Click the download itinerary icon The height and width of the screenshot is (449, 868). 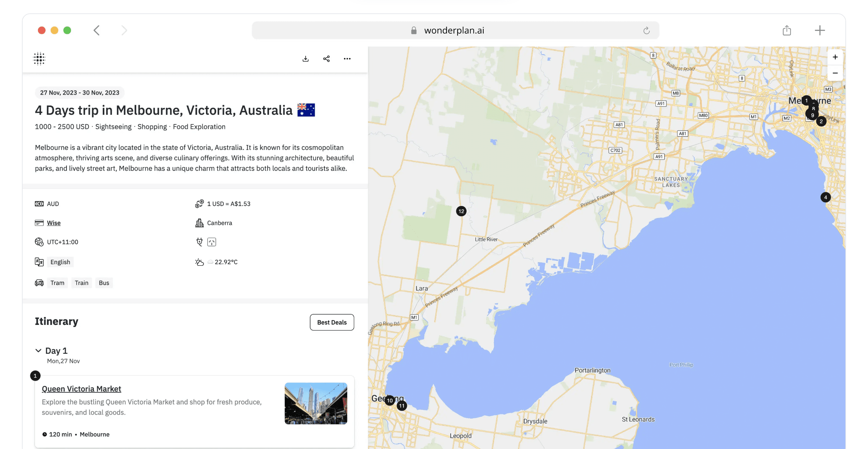point(306,59)
